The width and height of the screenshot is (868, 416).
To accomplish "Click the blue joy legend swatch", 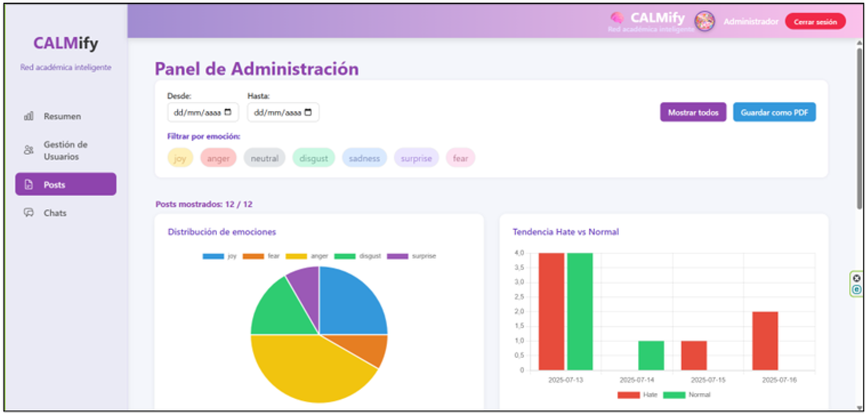I will [213, 256].
